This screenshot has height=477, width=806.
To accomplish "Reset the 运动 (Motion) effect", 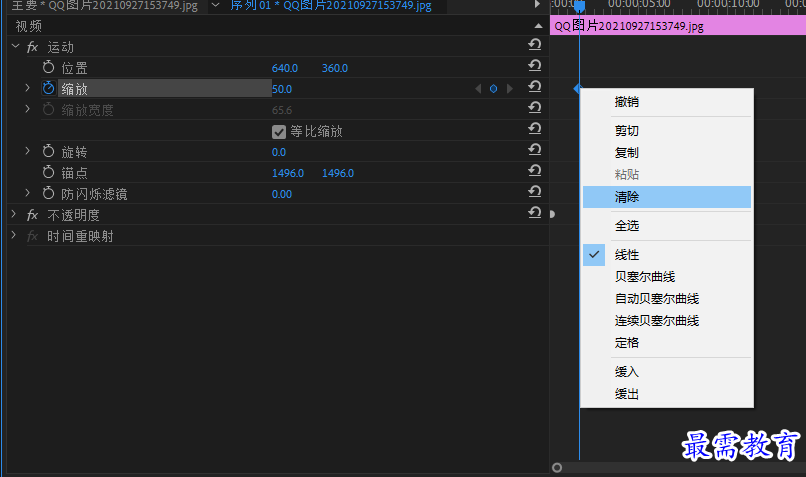I will pyautogui.click(x=535, y=45).
